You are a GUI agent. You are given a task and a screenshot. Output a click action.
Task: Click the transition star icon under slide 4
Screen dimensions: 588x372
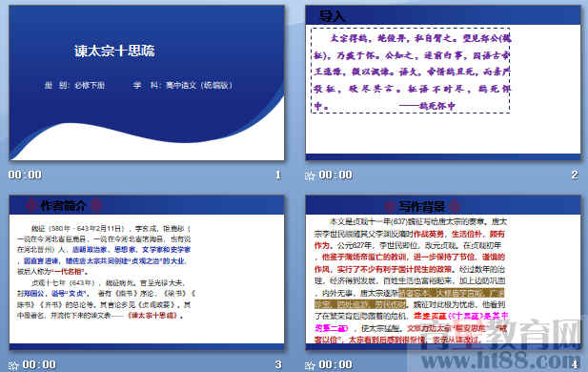pos(310,365)
